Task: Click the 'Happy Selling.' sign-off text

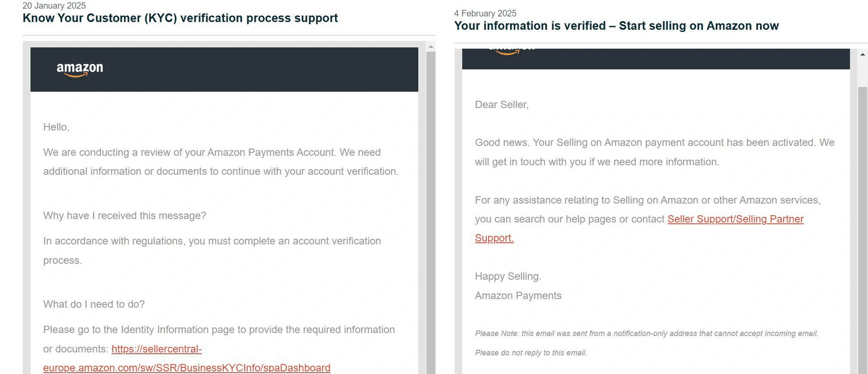Action: [508, 276]
